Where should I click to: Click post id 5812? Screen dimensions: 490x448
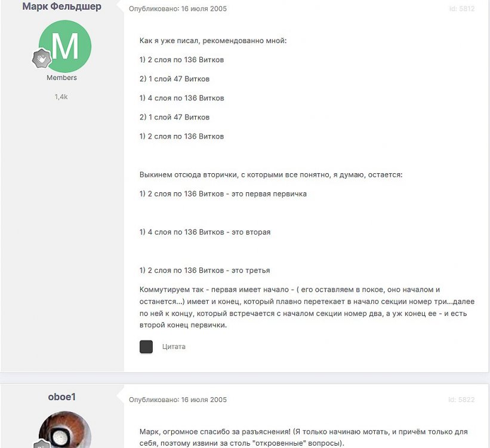point(462,9)
